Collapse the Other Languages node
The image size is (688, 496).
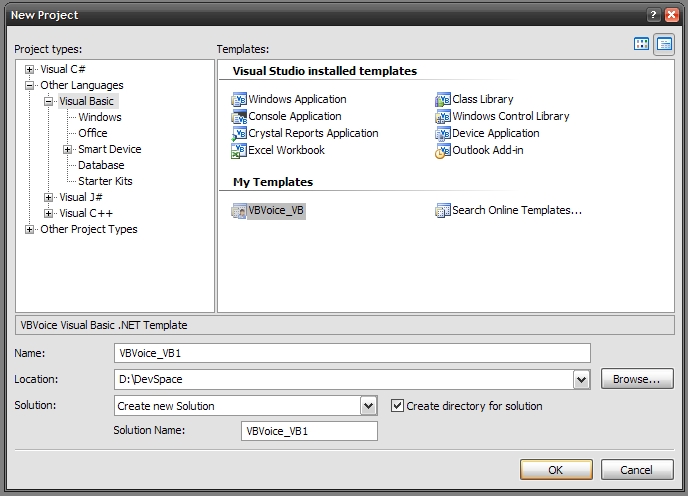coord(29,85)
